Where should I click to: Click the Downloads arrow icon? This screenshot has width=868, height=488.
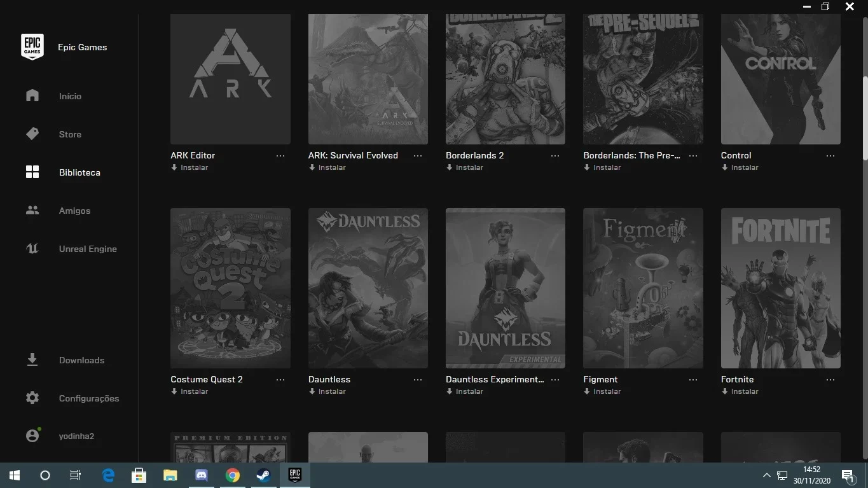pos(32,360)
